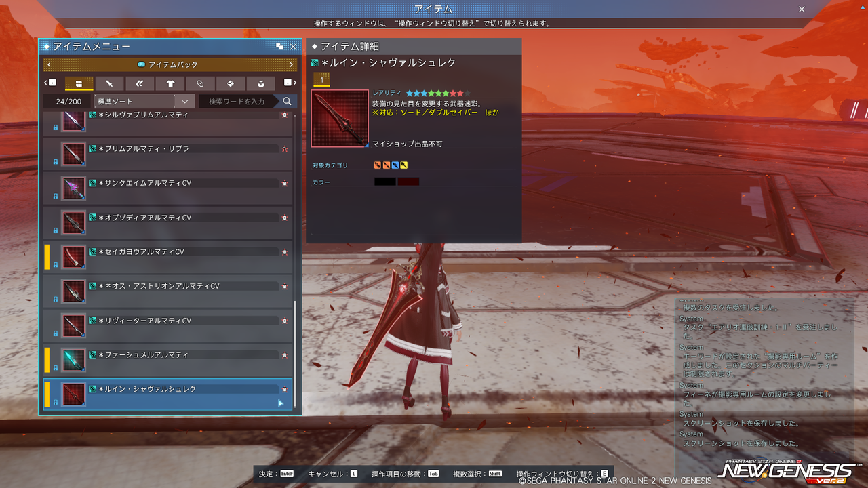Image resolution: width=868 pixels, height=488 pixels.
Task: Select ＊セイガヨウアルマティCV item row
Action: click(168, 256)
